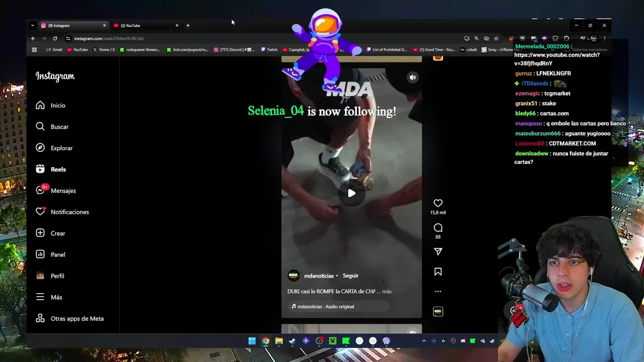The height and width of the screenshot is (362, 644).
Task: Open Minecraft from the taskbar
Action: tap(333, 341)
